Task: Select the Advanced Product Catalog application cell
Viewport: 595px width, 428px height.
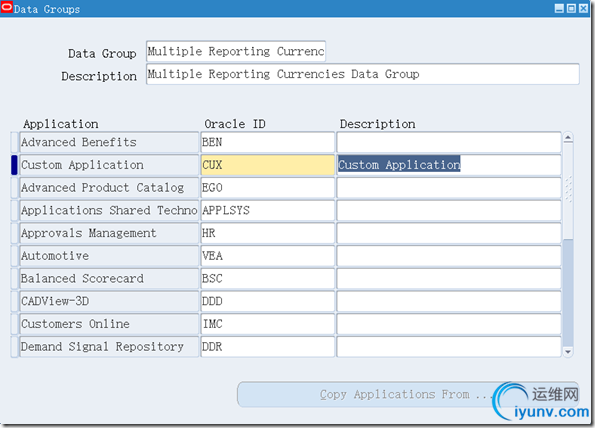Action: pos(109,188)
